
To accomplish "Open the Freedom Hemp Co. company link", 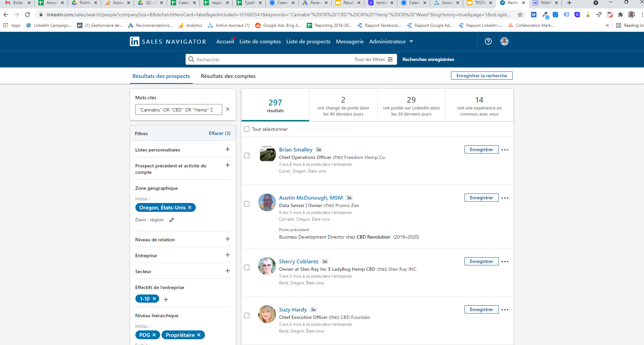I will pos(365,157).
